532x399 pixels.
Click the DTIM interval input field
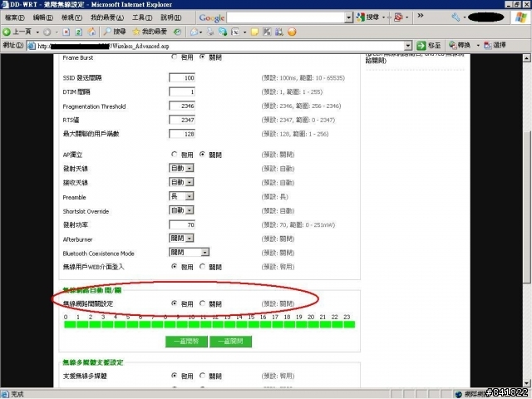[182, 91]
